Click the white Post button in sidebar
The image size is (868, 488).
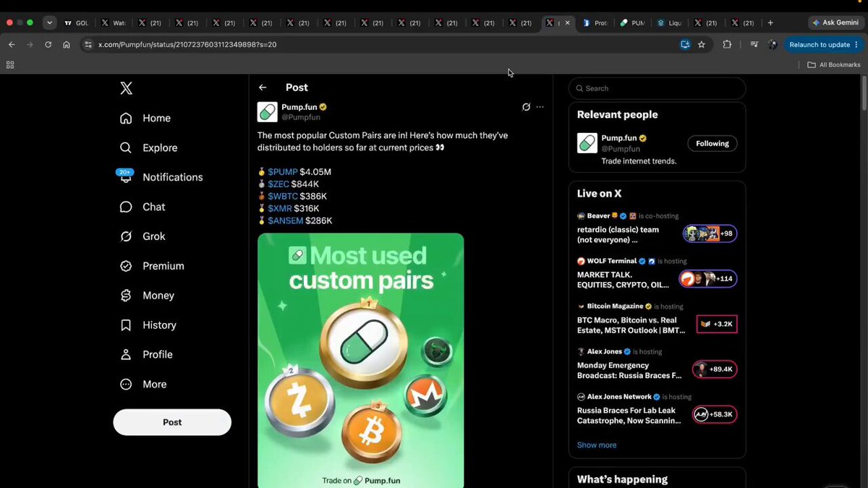tap(172, 422)
